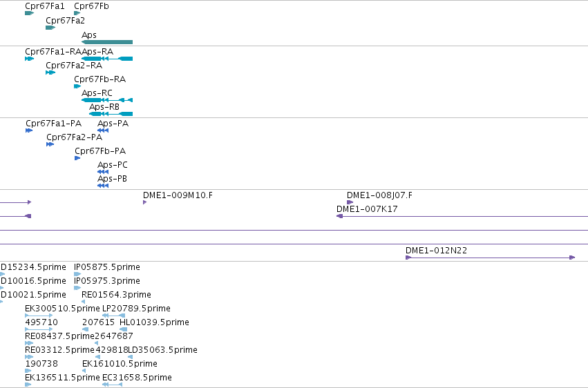The width and height of the screenshot is (588, 388).
Task: Select the Cpr67Fb-PA protein label
Action: [100, 151]
